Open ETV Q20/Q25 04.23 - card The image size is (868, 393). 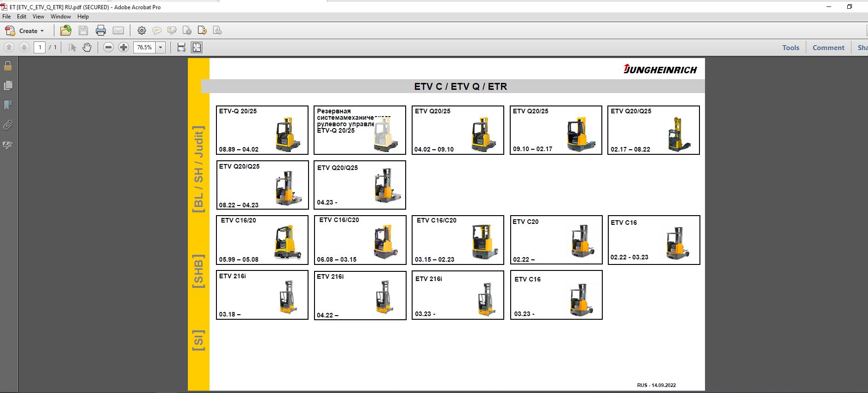[x=360, y=185]
